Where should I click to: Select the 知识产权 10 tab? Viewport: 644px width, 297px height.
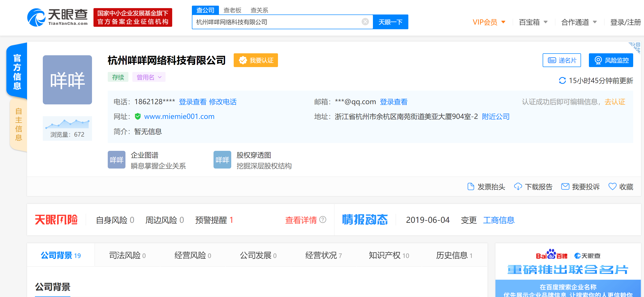coord(389,255)
